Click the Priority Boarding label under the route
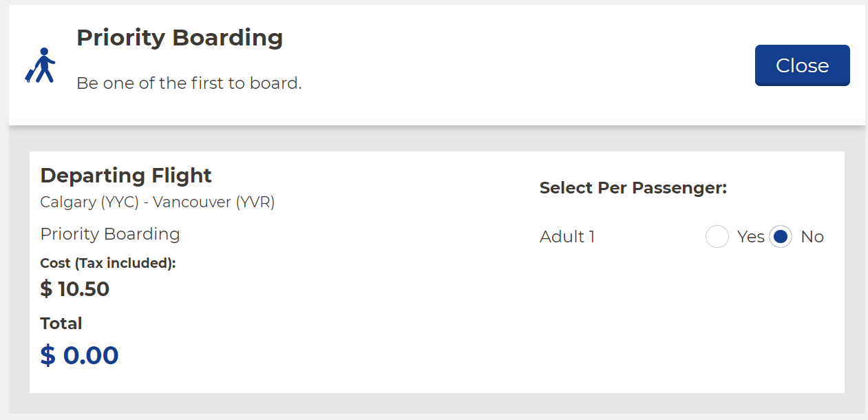 (110, 234)
